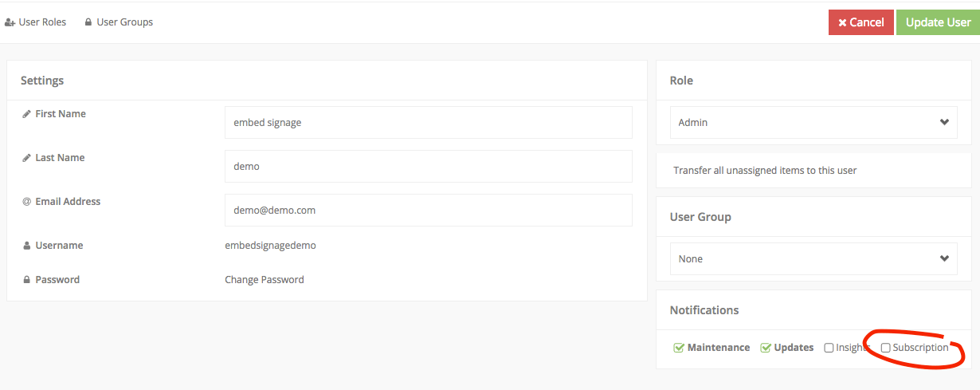980x390 pixels.
Task: Open the User Roles tab
Action: click(42, 22)
